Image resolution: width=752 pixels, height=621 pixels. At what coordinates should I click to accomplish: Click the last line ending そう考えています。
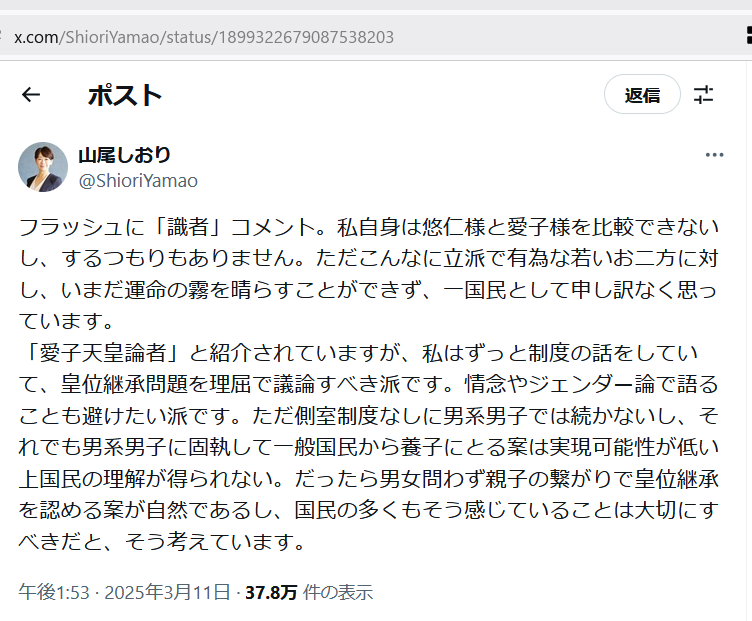pyautogui.click(x=162, y=542)
